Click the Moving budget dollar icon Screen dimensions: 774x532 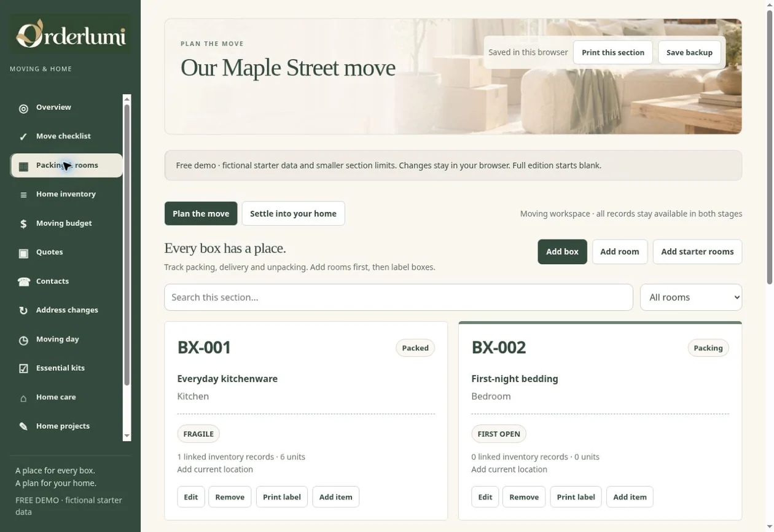pos(23,224)
